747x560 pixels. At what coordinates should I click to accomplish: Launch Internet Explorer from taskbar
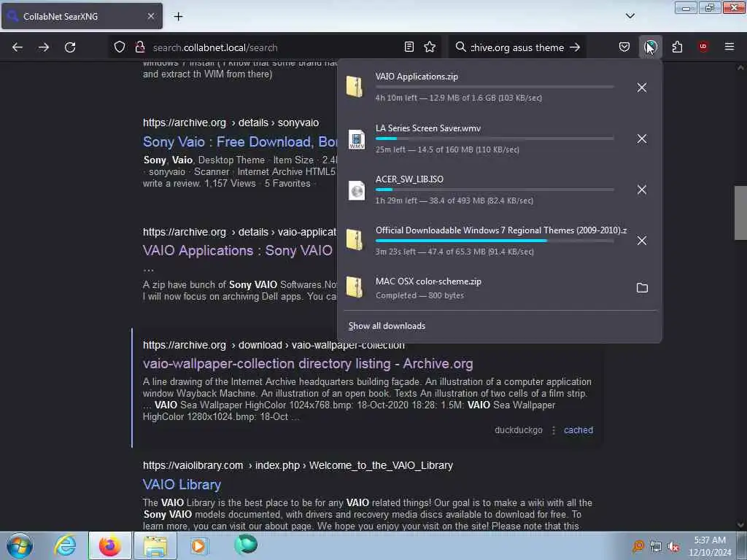65,545
